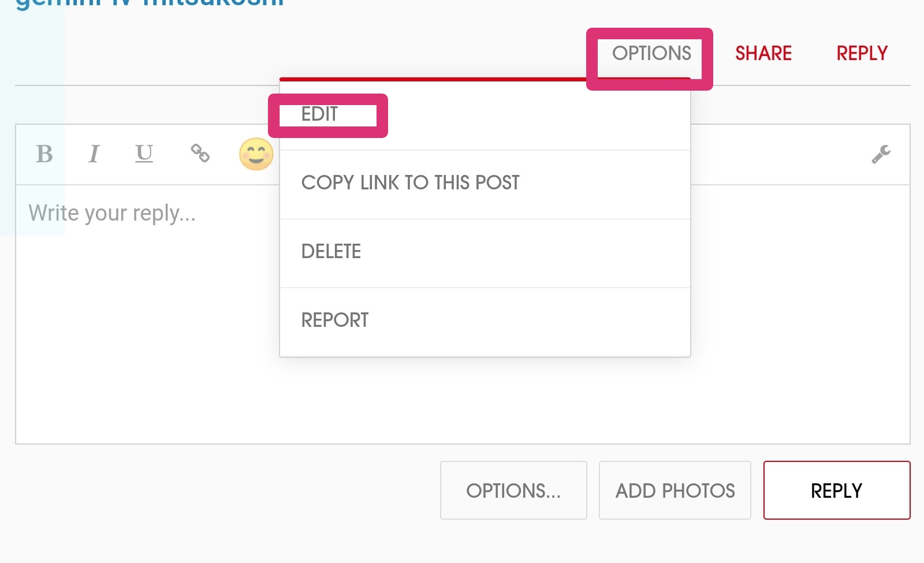Click the 'Write your reply...' placeholder text
The image size is (924, 563).
click(x=113, y=214)
